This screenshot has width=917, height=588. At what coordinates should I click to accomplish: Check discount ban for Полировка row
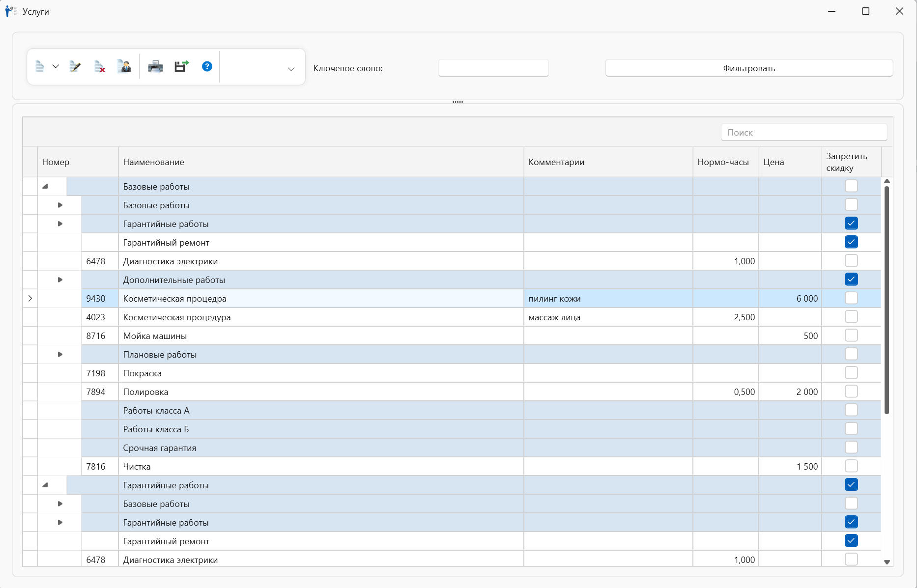[851, 391]
